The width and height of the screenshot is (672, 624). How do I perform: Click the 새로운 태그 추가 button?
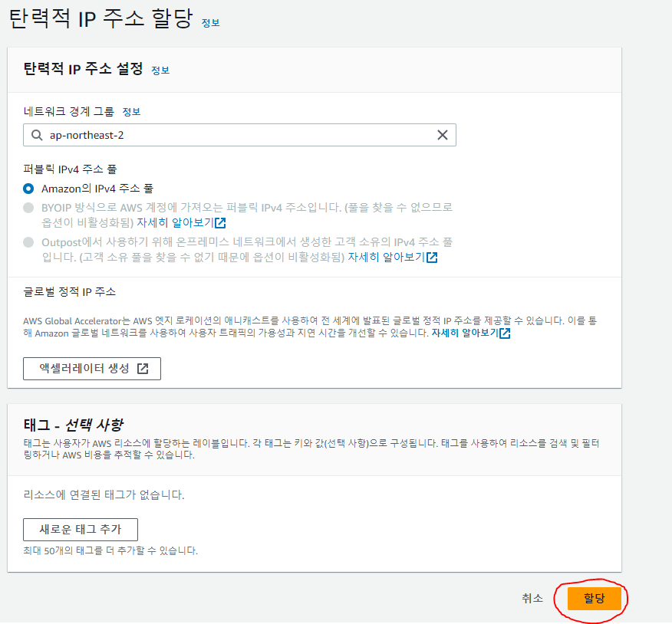[81, 530]
